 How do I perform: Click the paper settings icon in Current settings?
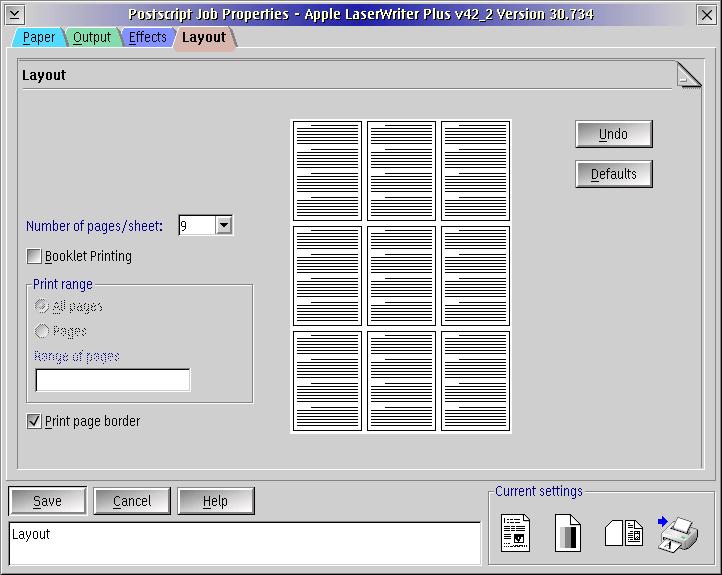pos(515,533)
